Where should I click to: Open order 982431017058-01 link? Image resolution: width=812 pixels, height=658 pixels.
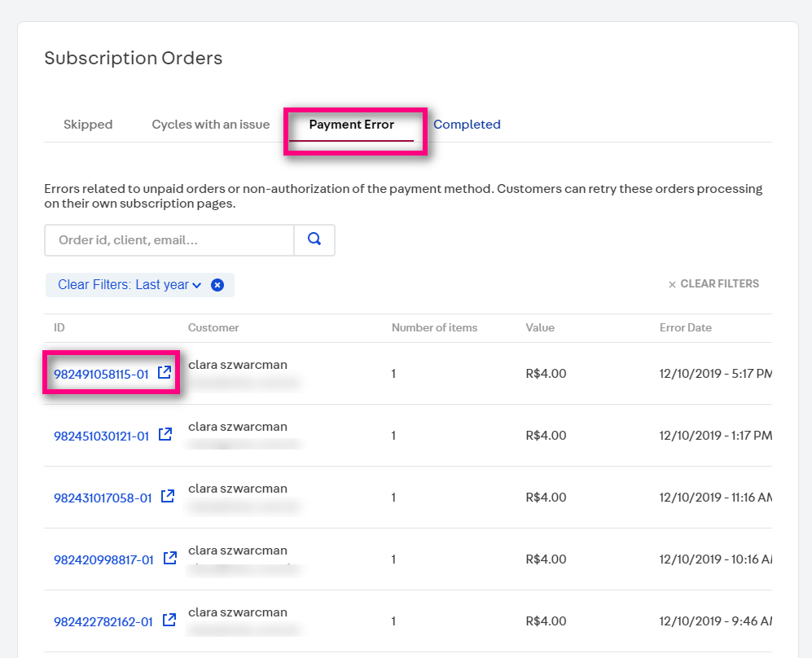(103, 498)
